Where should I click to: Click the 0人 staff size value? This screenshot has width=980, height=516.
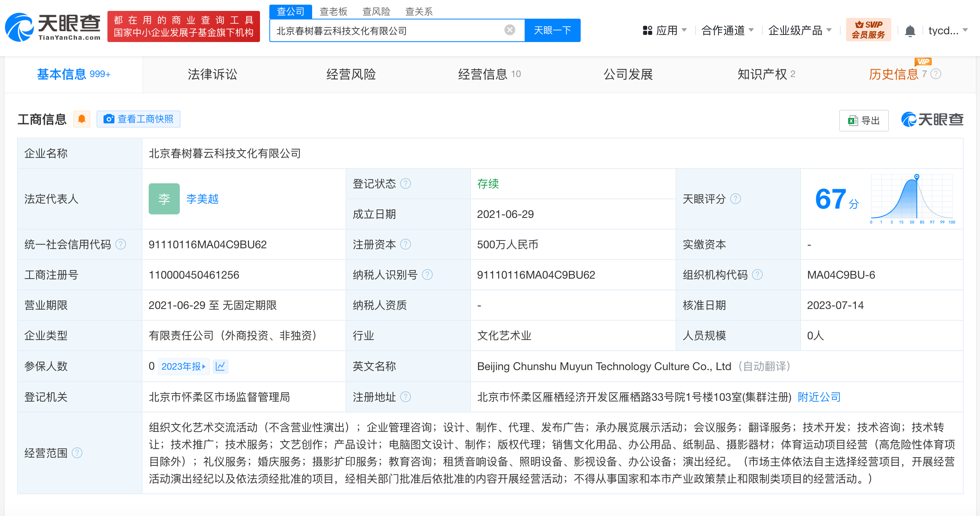815,335
